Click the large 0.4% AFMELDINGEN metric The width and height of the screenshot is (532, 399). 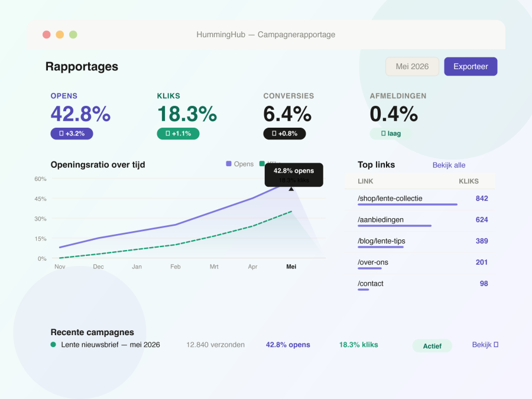[x=394, y=113]
